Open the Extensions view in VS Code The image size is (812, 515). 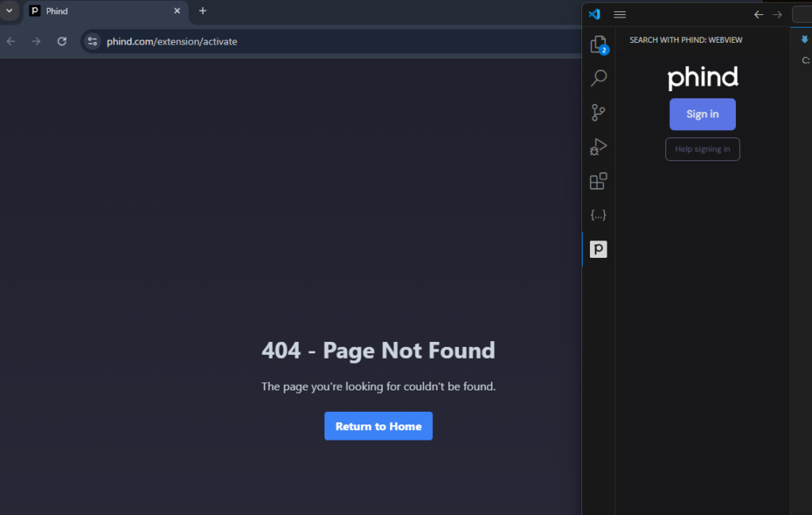coord(598,181)
